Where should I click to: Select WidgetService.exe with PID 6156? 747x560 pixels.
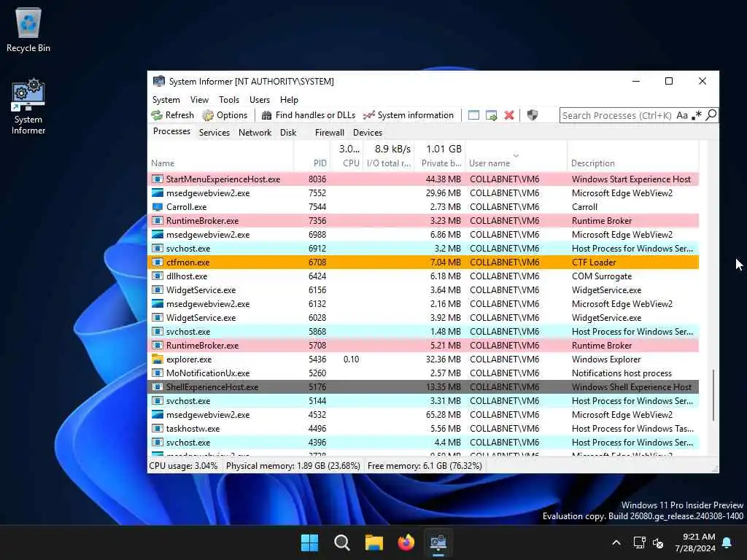[423, 290]
